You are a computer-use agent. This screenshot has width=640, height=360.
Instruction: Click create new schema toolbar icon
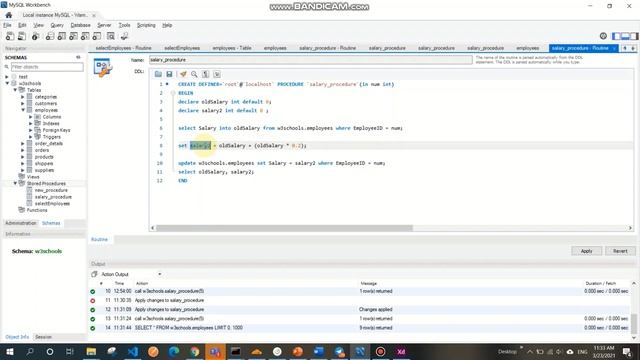(50, 36)
